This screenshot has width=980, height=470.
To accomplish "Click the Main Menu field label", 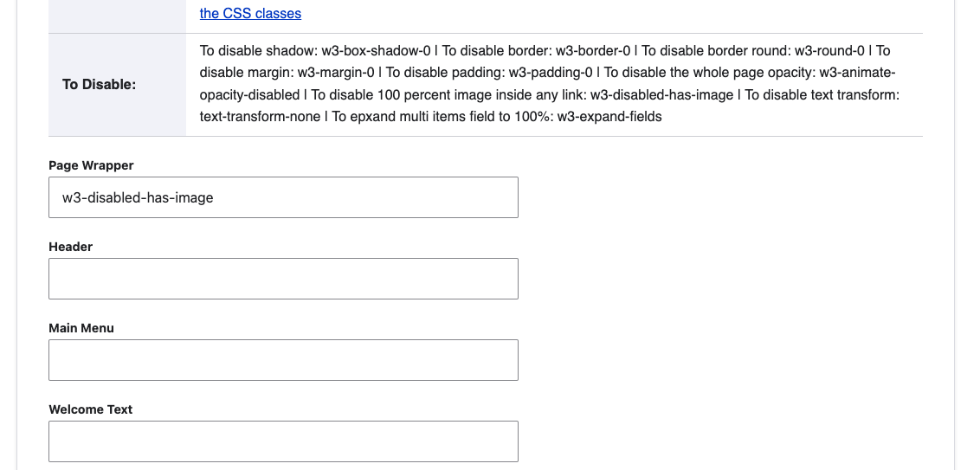I will tap(81, 328).
